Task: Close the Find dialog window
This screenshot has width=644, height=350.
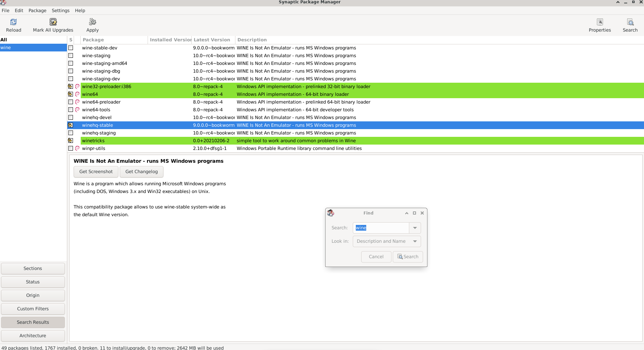Action: pyautogui.click(x=422, y=213)
